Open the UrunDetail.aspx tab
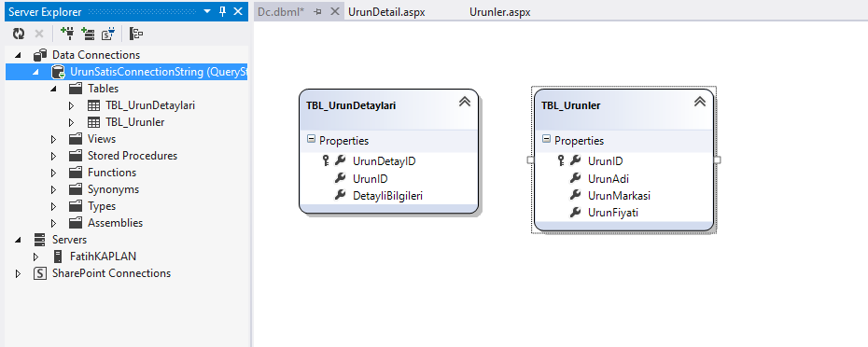The width and height of the screenshot is (868, 347). click(387, 11)
